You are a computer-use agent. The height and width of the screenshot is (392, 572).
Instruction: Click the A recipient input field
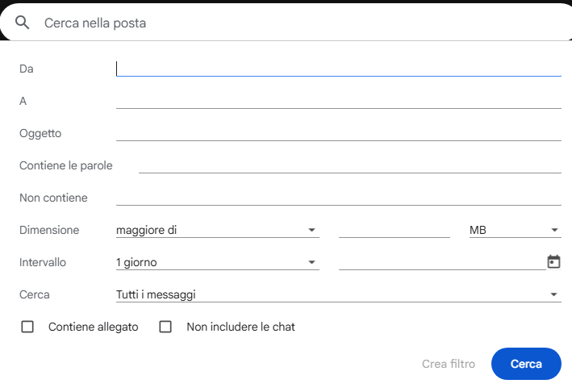tap(338, 101)
